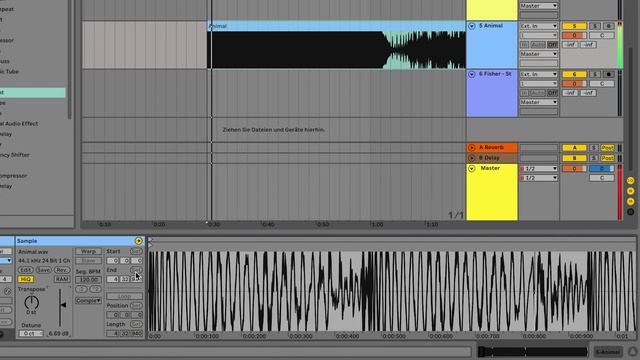Toggle track activator 6 on Fisher track
This screenshot has width=640, height=360.
point(574,74)
